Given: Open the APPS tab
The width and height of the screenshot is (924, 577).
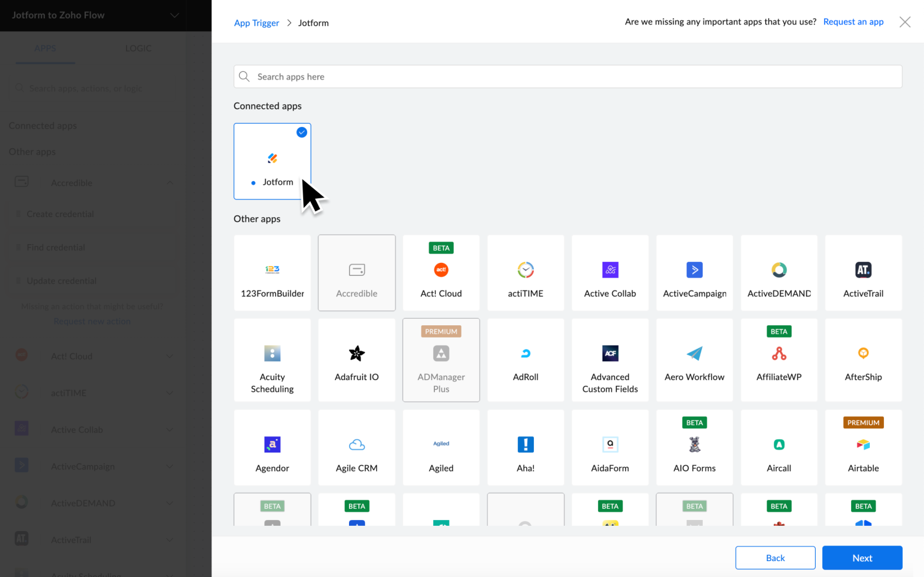Looking at the screenshot, I should pyautogui.click(x=45, y=48).
